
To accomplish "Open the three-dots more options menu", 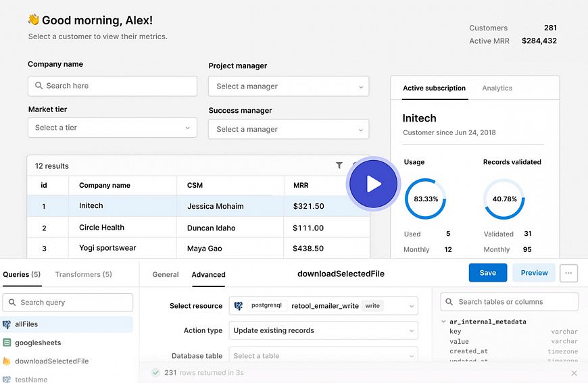I will click(x=568, y=273).
